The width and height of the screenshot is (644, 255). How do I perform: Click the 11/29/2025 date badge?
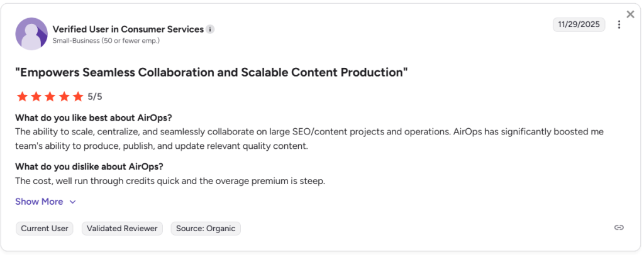[x=579, y=24]
